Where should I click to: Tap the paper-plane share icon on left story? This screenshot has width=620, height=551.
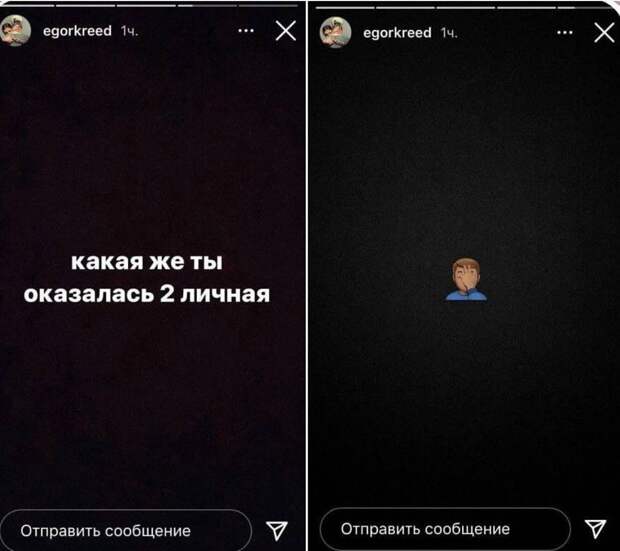tap(277, 530)
